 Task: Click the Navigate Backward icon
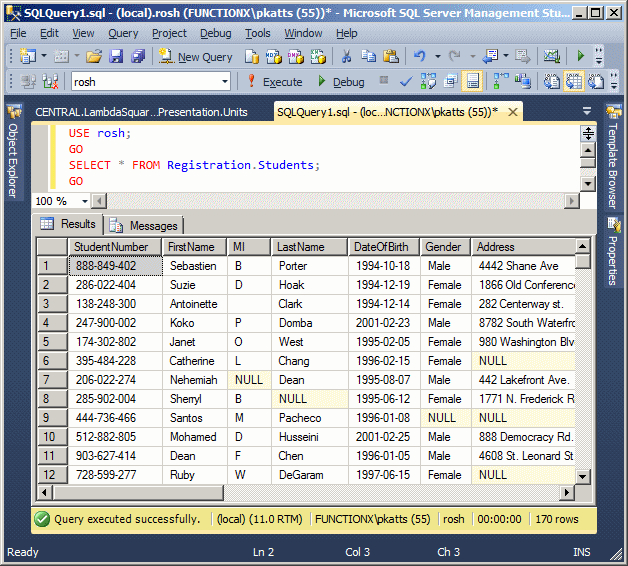tap(490, 56)
